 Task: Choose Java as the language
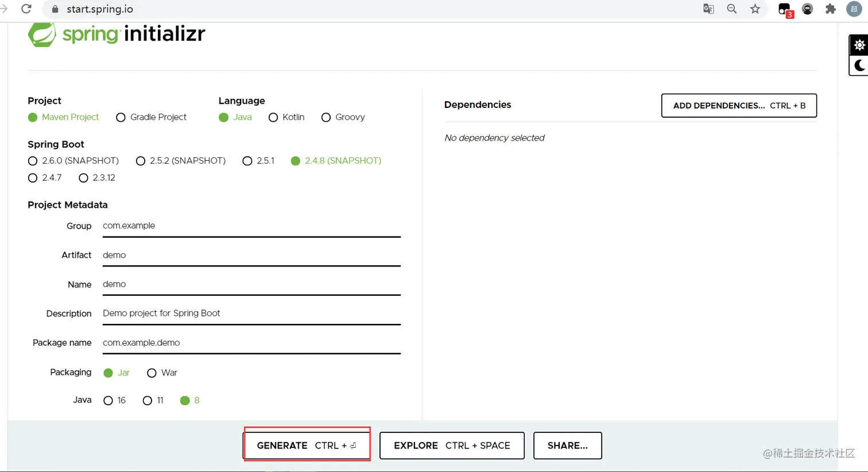click(x=235, y=117)
